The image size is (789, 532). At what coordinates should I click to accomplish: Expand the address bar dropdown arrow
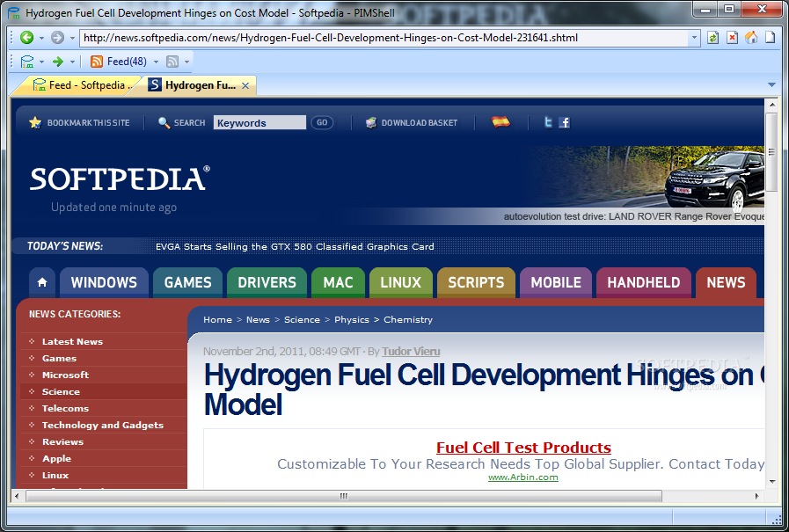click(x=694, y=38)
